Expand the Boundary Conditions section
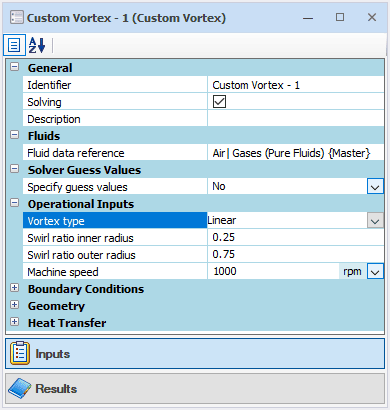Screen dimensions: 390x410 pyautogui.click(x=14, y=288)
